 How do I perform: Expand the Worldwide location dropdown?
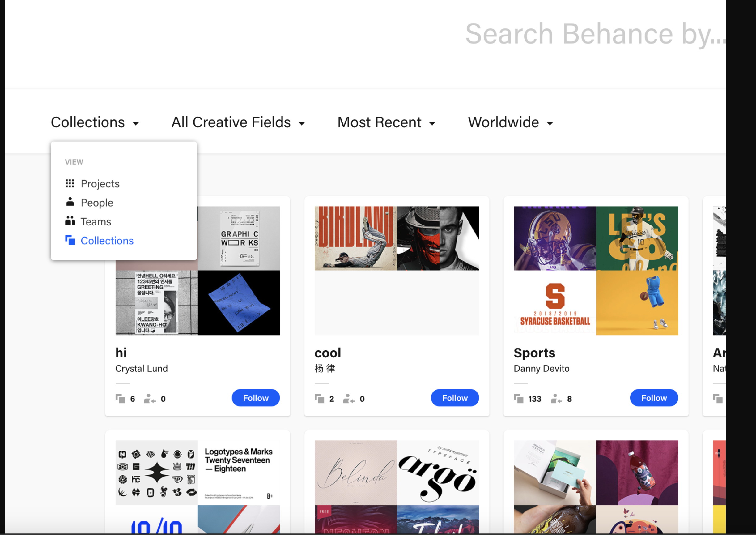click(x=511, y=122)
